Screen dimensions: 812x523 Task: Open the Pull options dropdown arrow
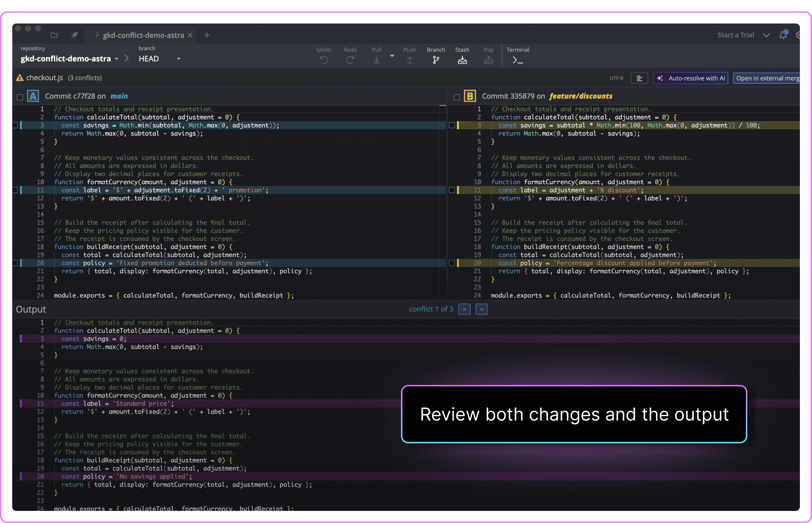(x=392, y=56)
